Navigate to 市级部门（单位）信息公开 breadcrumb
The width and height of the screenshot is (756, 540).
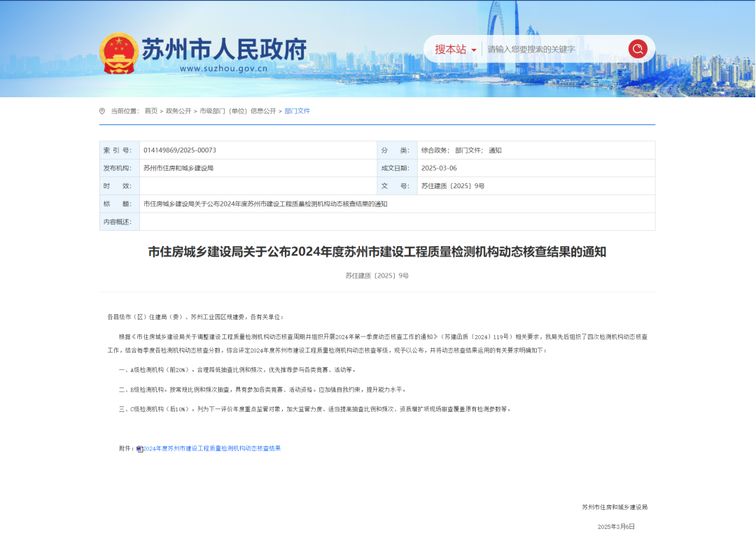pyautogui.click(x=237, y=111)
